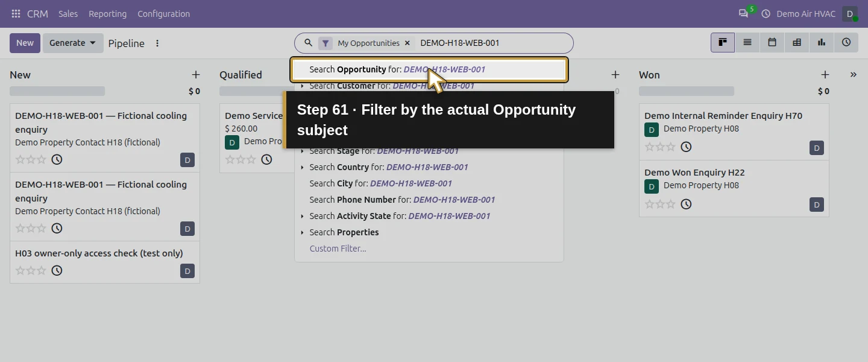Click activity clock on Demo Won Enquiry H22
This screenshot has height=362, width=868.
coord(686,204)
